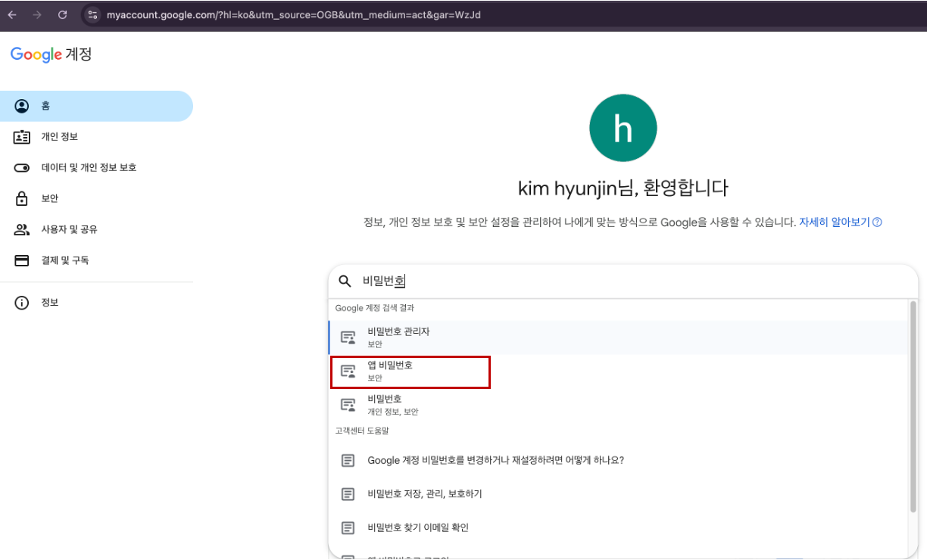927x560 pixels.
Task: Click the search magnifier icon
Action: 345,282
